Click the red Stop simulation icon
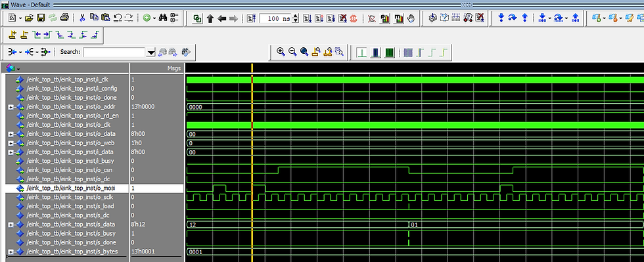 pyautogui.click(x=354, y=19)
